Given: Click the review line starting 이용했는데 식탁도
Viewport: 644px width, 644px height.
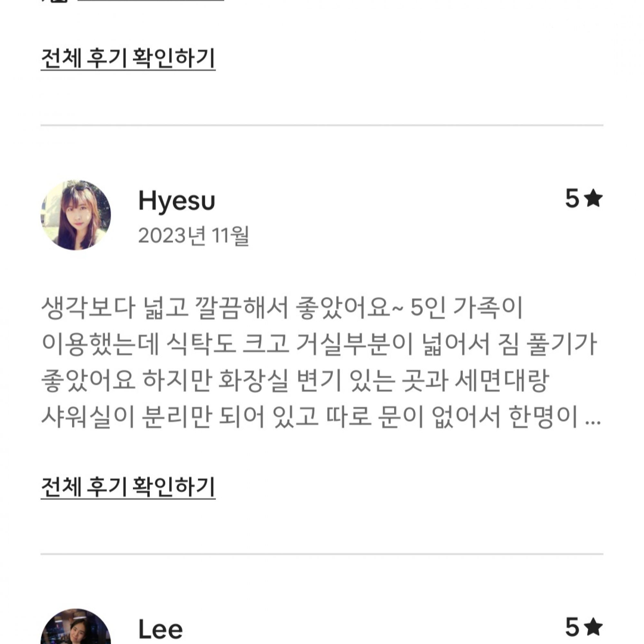Looking at the screenshot, I should click(319, 345).
